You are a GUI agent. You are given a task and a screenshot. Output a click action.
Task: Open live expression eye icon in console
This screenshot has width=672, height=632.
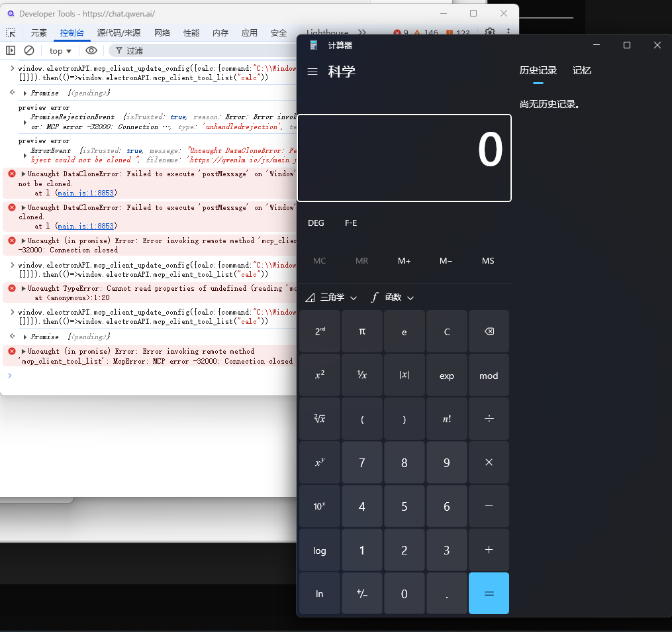pyautogui.click(x=91, y=50)
